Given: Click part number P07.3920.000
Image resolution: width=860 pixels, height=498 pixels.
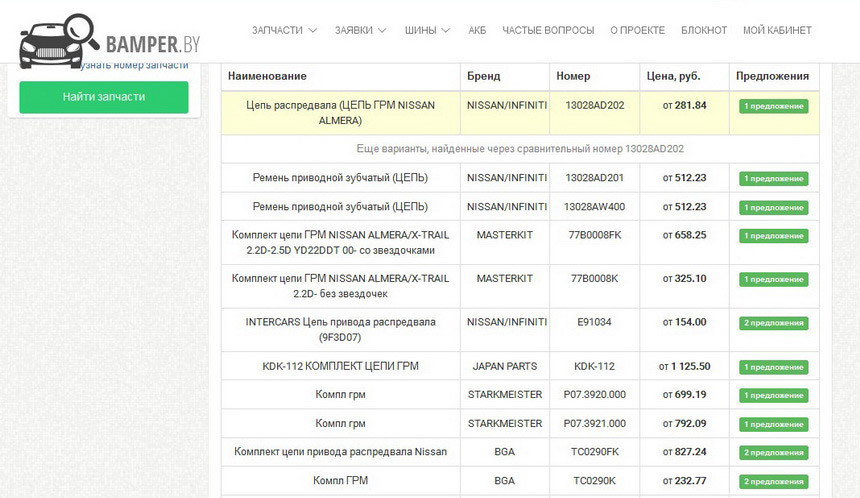Looking at the screenshot, I should (x=595, y=394).
